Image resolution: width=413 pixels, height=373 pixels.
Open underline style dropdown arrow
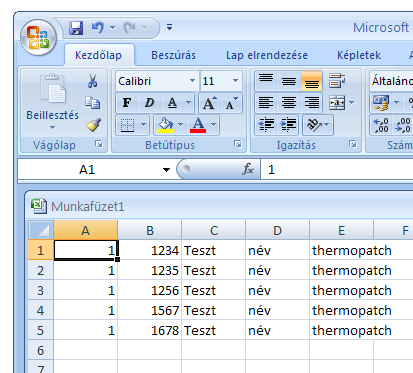[188, 103]
